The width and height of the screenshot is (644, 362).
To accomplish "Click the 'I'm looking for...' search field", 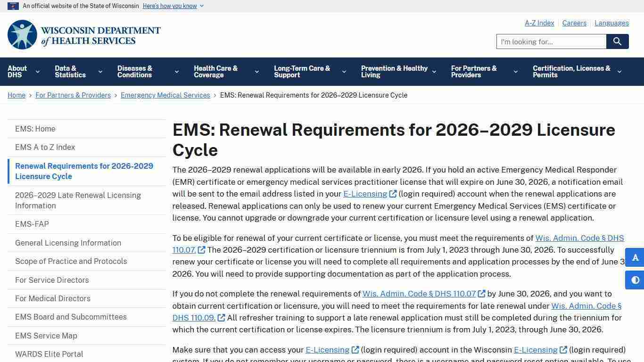I will coord(551,41).
